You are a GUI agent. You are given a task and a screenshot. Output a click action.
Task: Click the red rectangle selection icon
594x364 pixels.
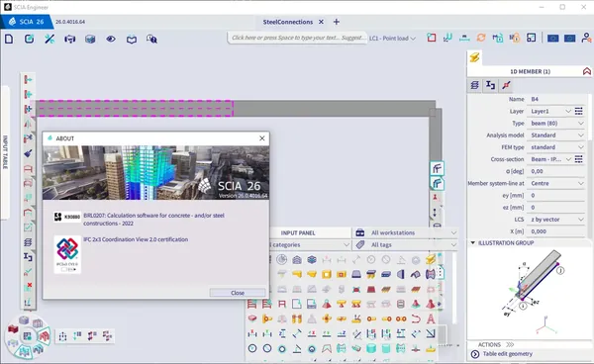(x=431, y=38)
